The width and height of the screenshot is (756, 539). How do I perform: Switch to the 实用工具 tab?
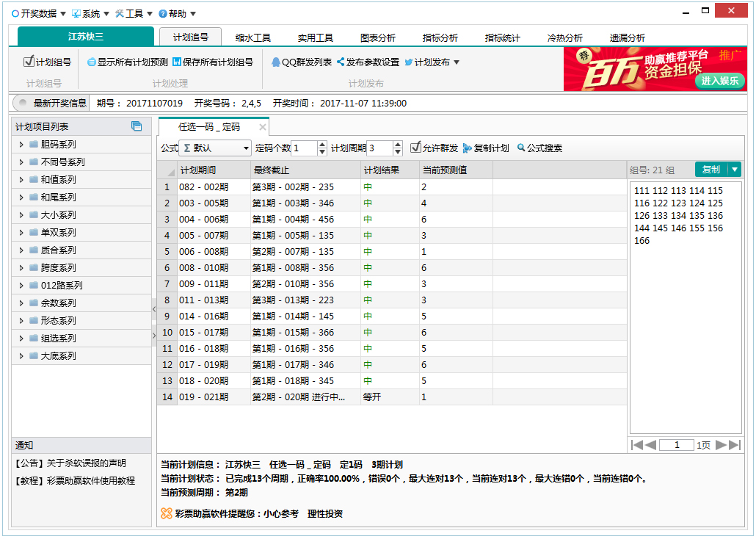tap(316, 37)
